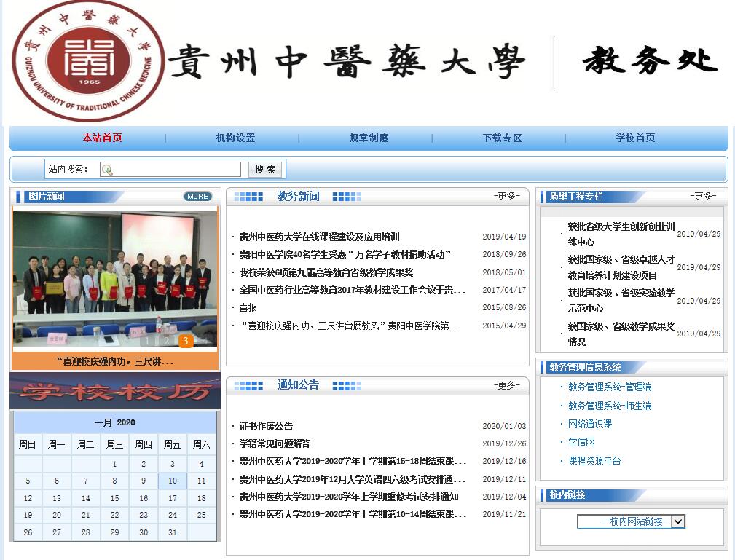The width and height of the screenshot is (735, 560).
Task: Select slide 1 in photo carousel
Action: [147, 341]
